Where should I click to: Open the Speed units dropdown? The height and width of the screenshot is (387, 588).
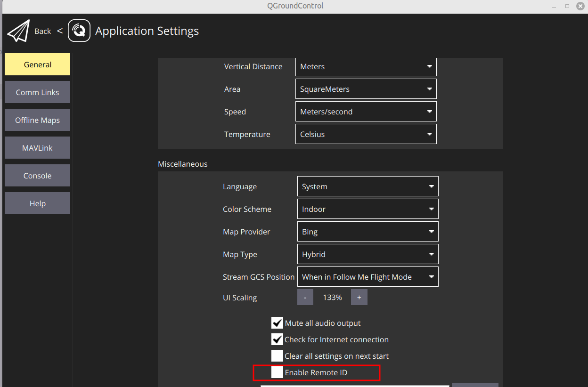point(366,112)
